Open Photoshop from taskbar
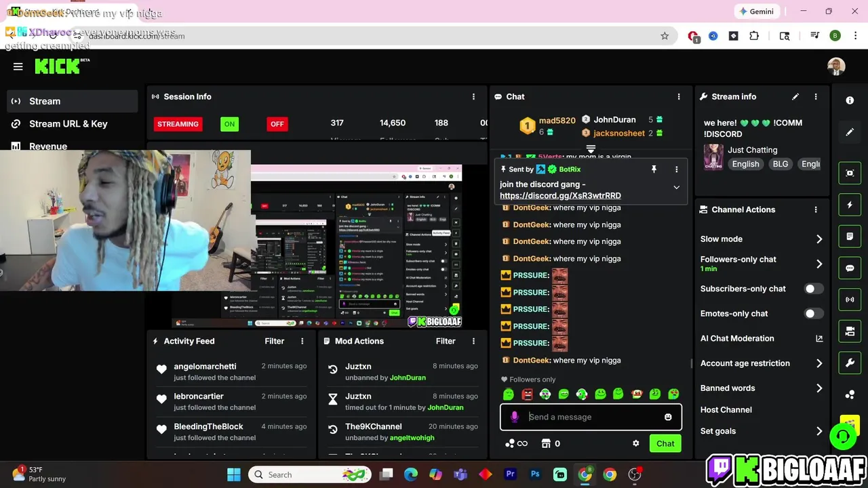868x488 pixels. 535,474
